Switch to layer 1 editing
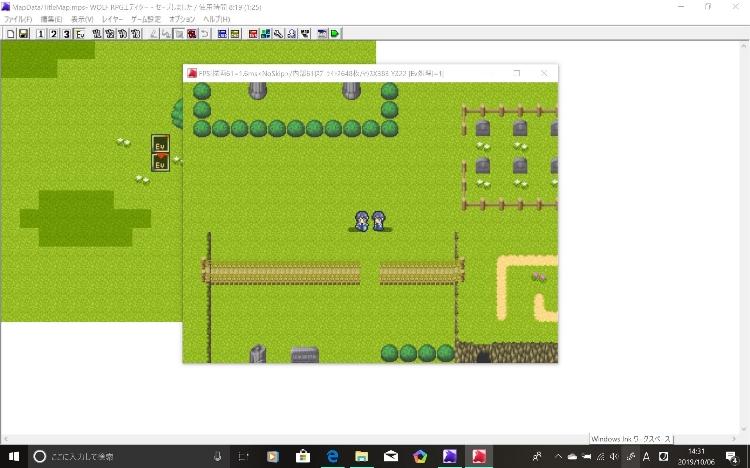Image resolution: width=750 pixels, height=468 pixels. coord(40,33)
